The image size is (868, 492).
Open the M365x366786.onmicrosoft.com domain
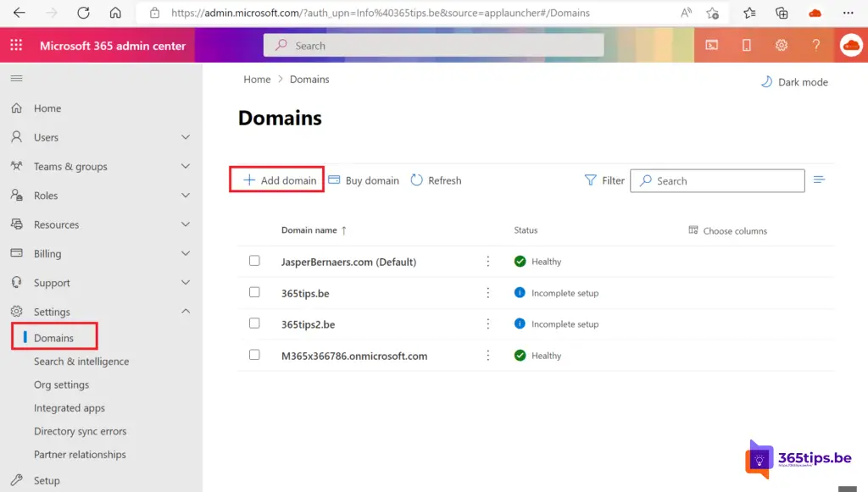pyautogui.click(x=354, y=356)
